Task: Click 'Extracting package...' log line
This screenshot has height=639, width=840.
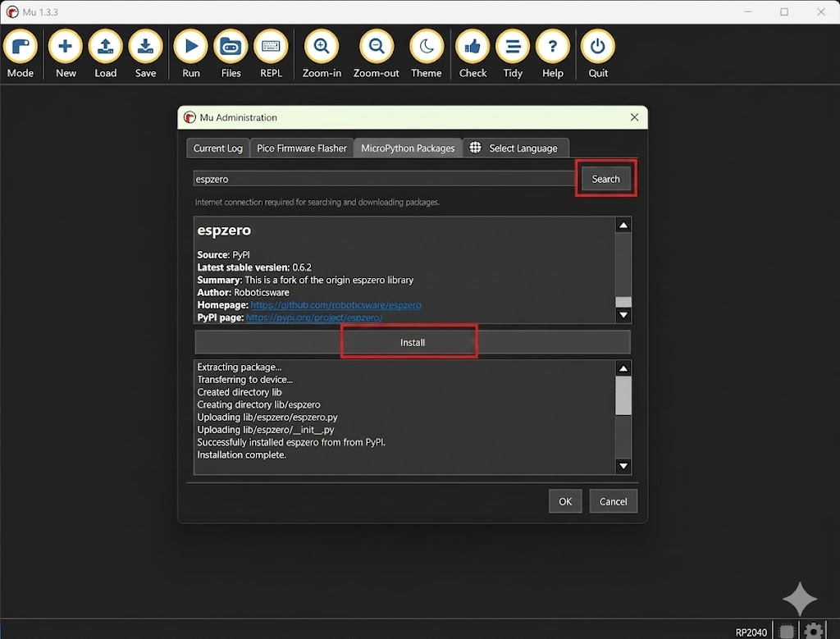Action: pyautogui.click(x=240, y=367)
